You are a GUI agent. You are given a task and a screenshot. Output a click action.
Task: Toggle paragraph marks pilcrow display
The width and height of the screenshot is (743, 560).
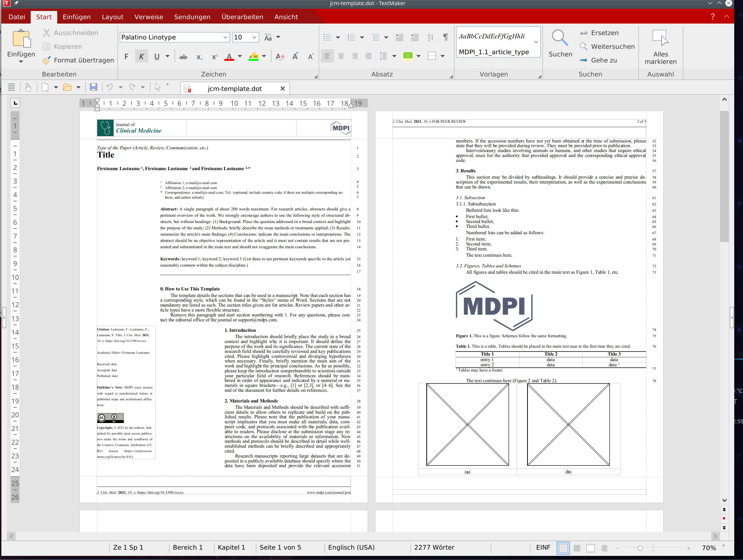click(x=445, y=37)
